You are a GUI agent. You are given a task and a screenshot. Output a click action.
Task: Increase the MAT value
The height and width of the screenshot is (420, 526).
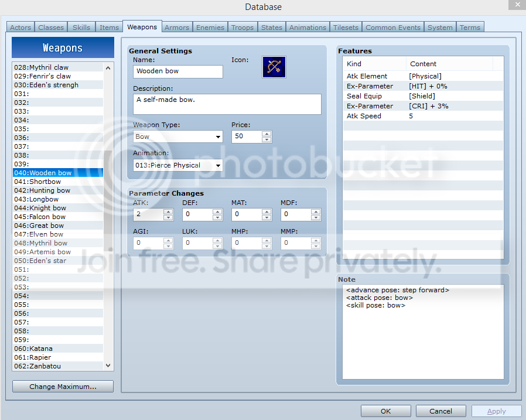pyautogui.click(x=267, y=211)
